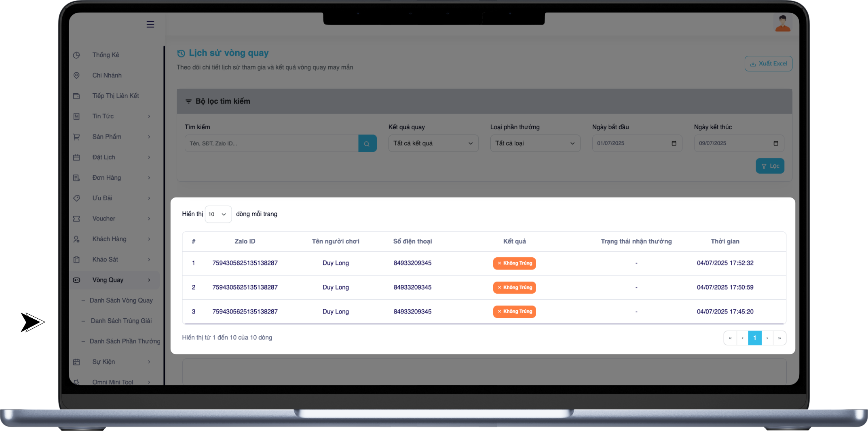Click the Sản Phẩm cart icon

click(76, 137)
